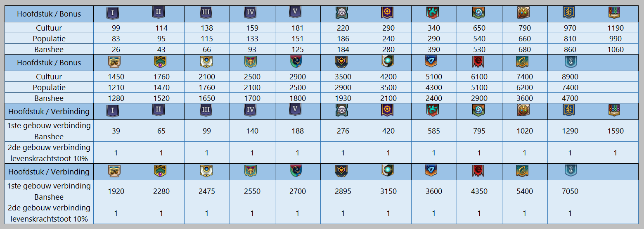
Task: Click the blue swirl shield icon in the second Bonus row
Action: point(570,62)
